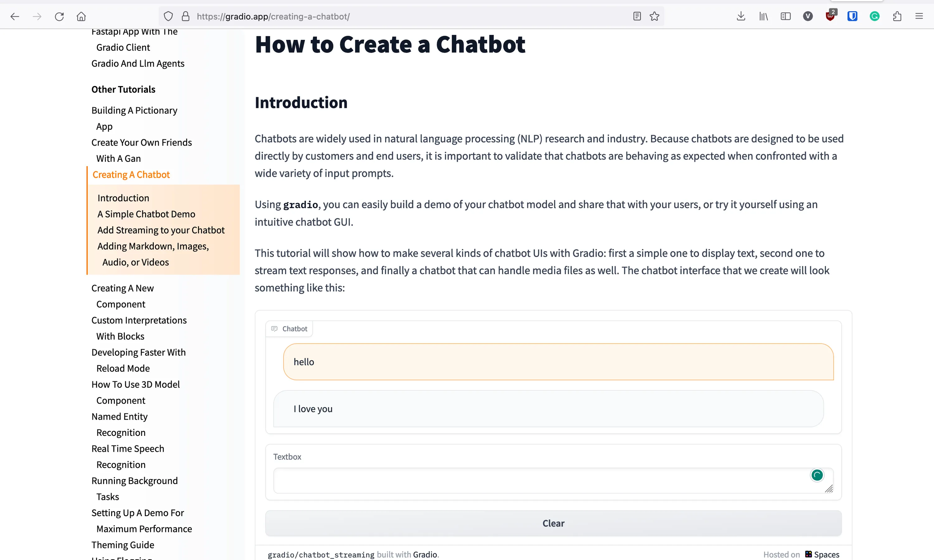Open the Grammarly extension in toolbar
934x560 pixels.
(874, 16)
